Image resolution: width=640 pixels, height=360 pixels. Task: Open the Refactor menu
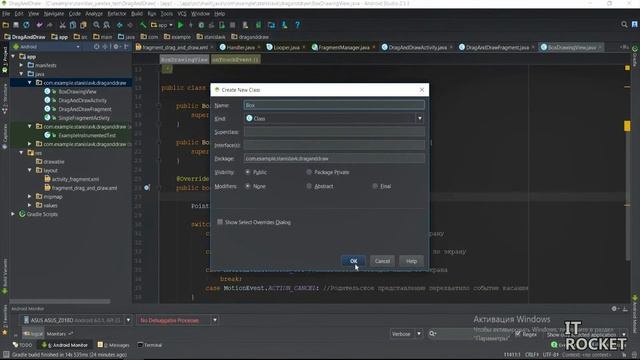pos(117,13)
